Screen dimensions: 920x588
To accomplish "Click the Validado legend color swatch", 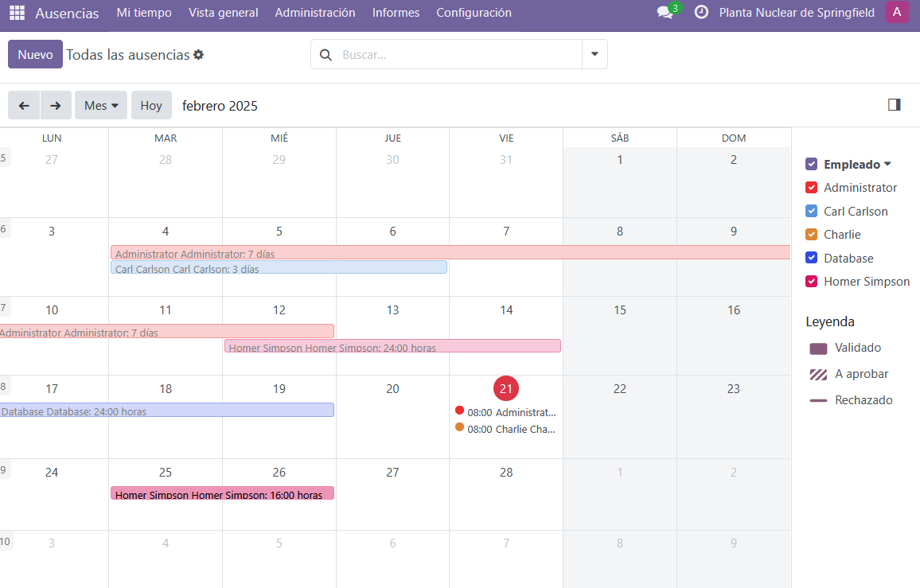I will click(818, 349).
